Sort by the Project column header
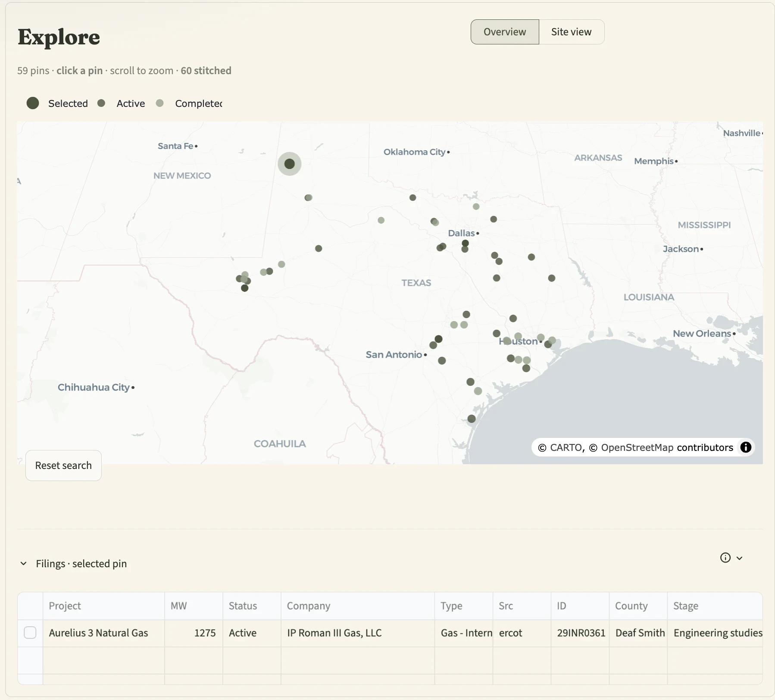 point(103,606)
